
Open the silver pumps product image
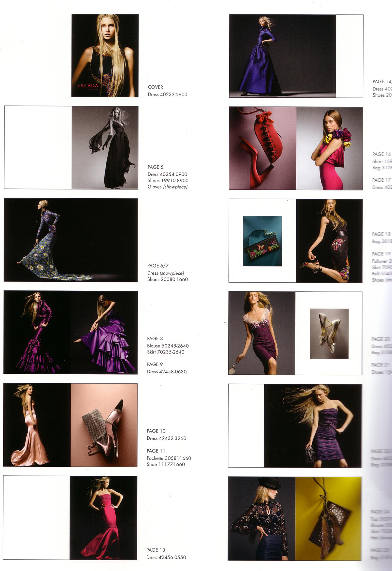[x=329, y=334]
